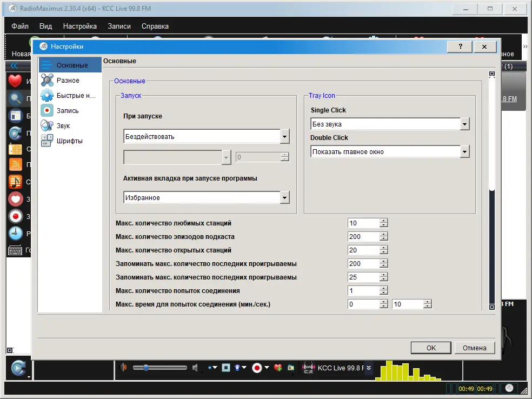The height and width of the screenshot is (399, 532).
Task: Click the Отмена button
Action: (474, 348)
